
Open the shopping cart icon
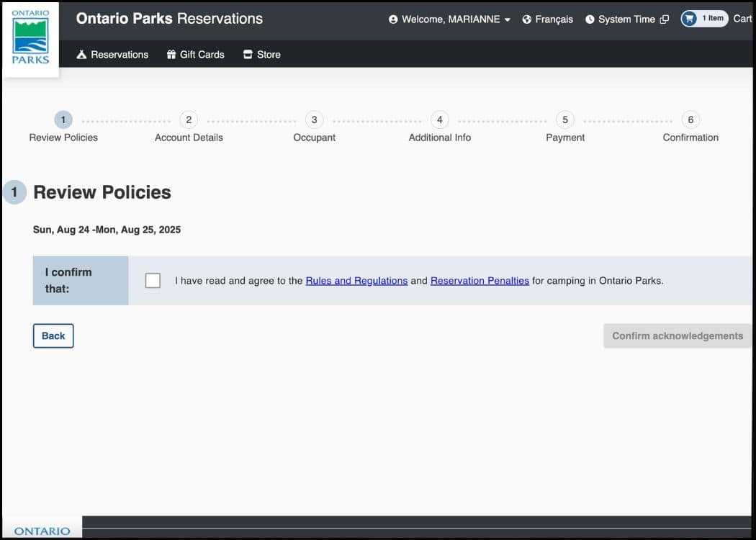(690, 19)
